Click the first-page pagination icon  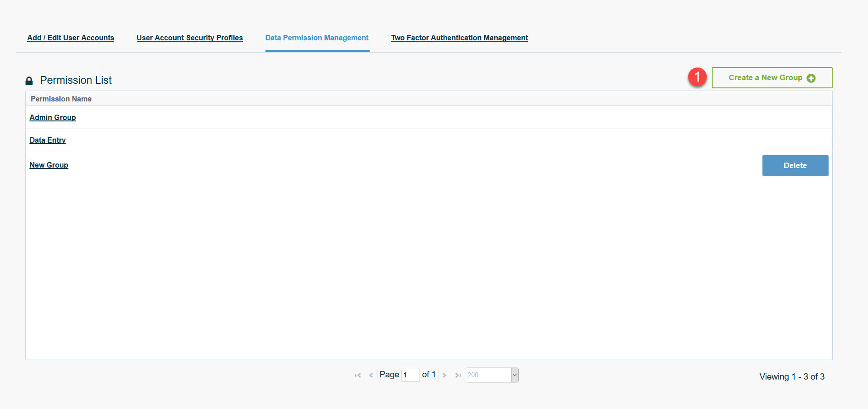point(358,375)
